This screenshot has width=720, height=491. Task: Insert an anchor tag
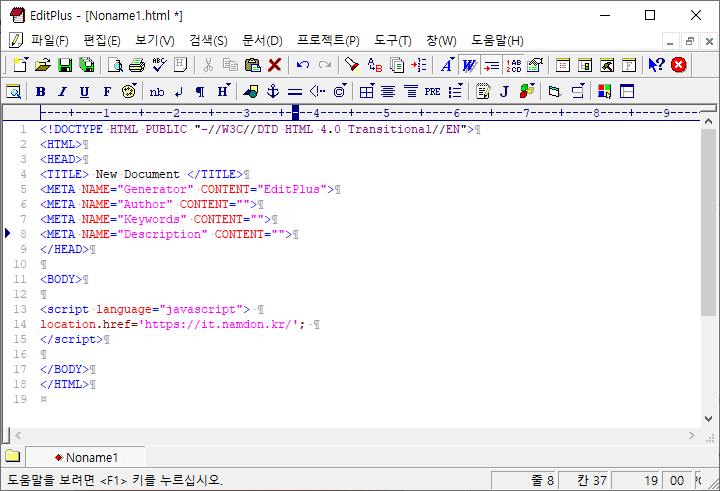click(273, 92)
